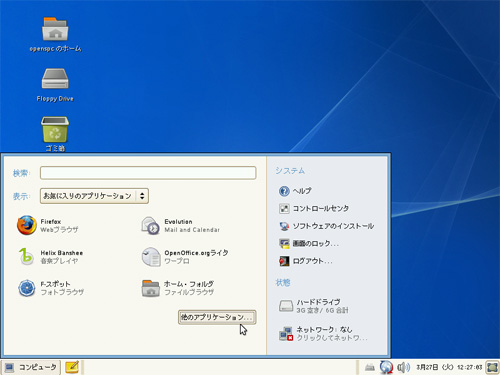Launch Firefox web browser
This screenshot has height=375, width=500.
click(x=48, y=225)
